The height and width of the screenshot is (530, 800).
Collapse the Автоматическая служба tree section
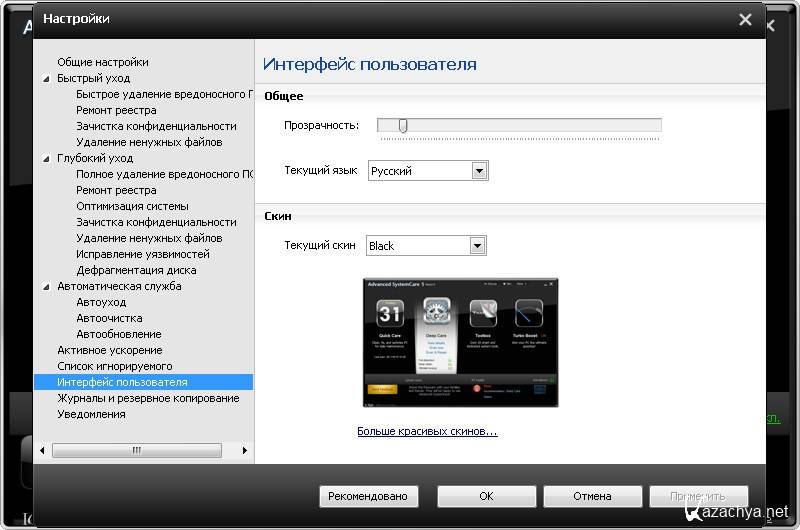(45, 286)
